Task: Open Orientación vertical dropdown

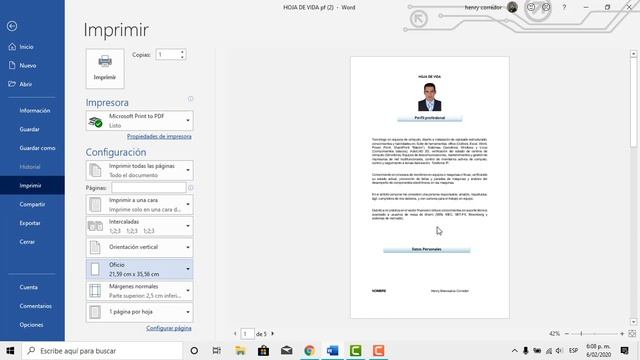Action: (140, 247)
